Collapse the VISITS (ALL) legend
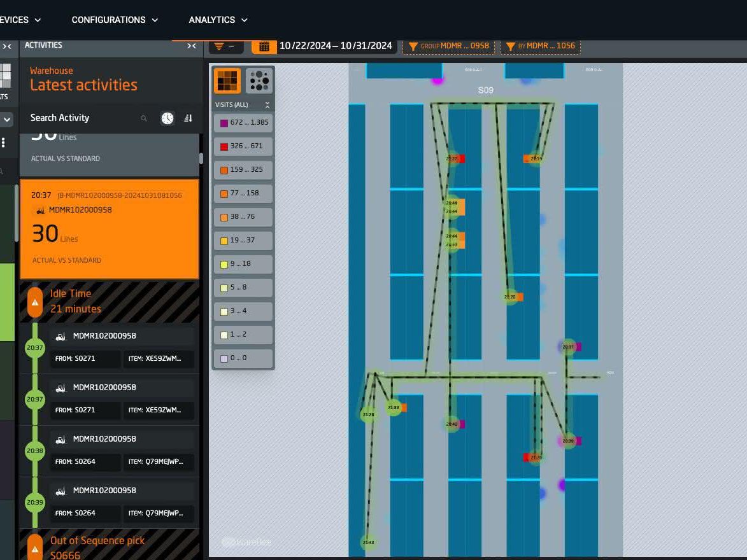The height and width of the screenshot is (560, 747). point(267,105)
